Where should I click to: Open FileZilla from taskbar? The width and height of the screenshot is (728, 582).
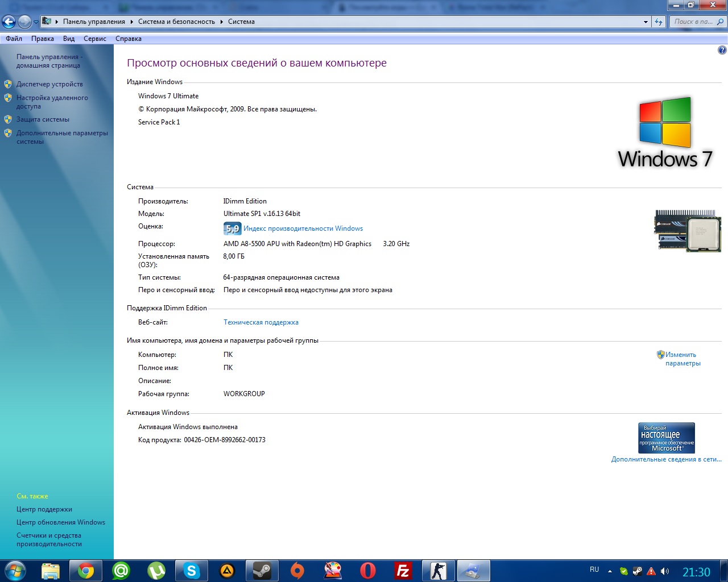click(x=403, y=571)
